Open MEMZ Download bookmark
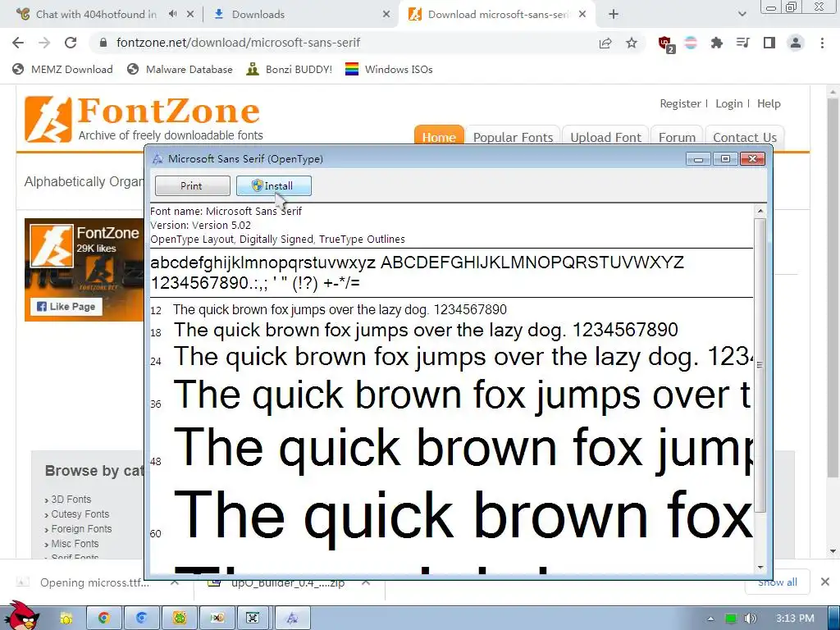 62,69
